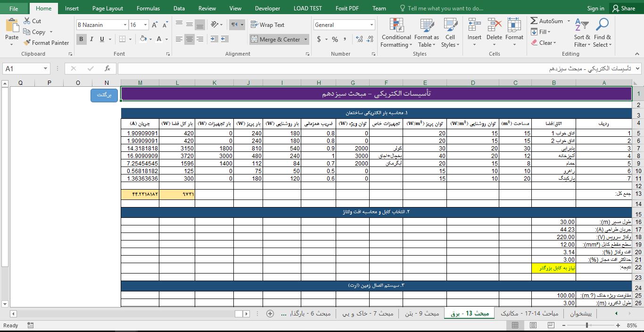
Task: Click the Insert Function fx icon
Action: coord(107,68)
